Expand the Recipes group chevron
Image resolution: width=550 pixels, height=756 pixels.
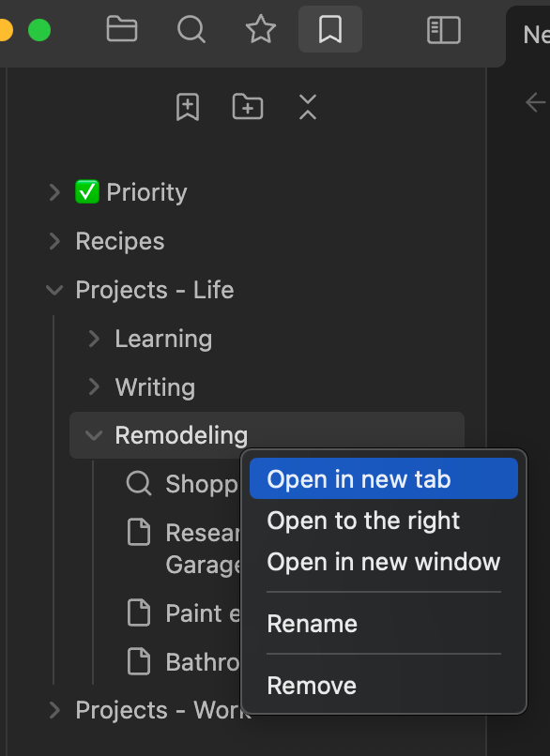pyautogui.click(x=54, y=241)
